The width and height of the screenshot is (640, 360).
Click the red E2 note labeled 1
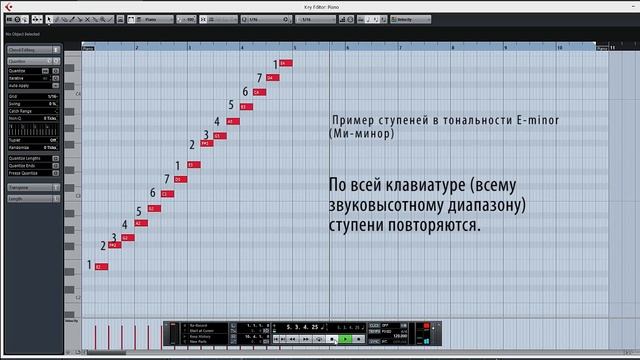[101, 267]
